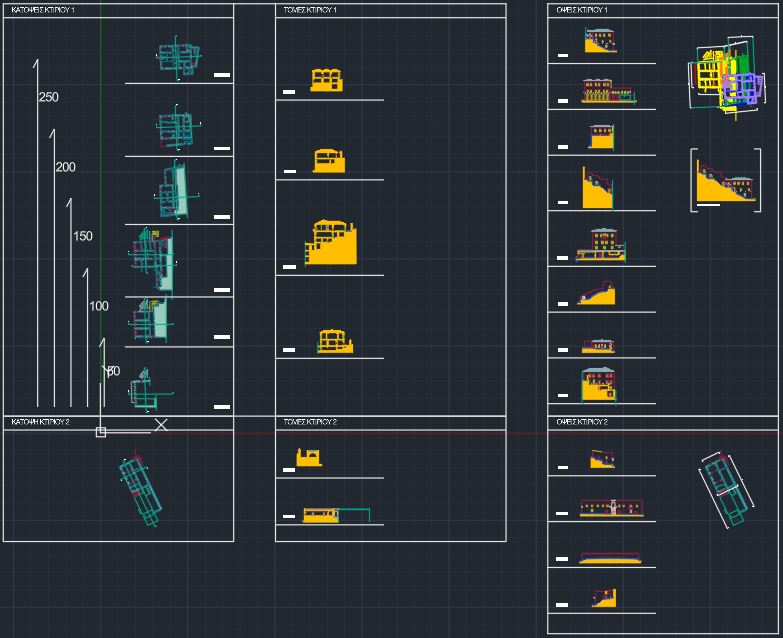Select the tallest yellow section in ΤΟΜΕΣ ΚΤΙΡΙΟΥ 1

[330, 243]
